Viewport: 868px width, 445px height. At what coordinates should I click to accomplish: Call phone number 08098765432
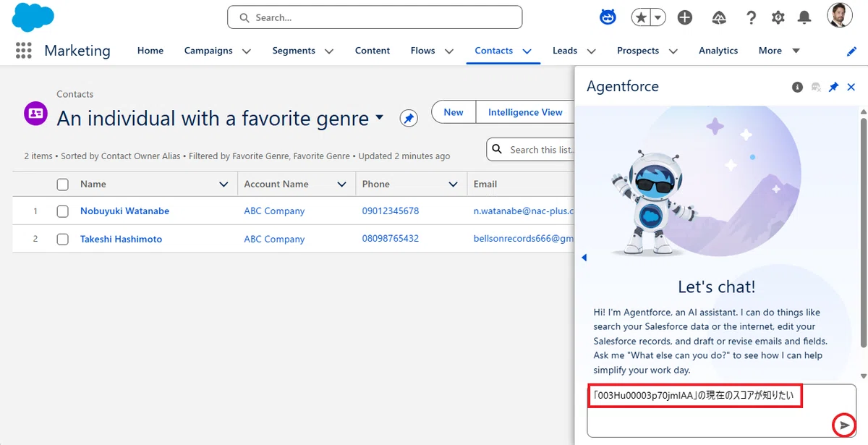coord(391,239)
